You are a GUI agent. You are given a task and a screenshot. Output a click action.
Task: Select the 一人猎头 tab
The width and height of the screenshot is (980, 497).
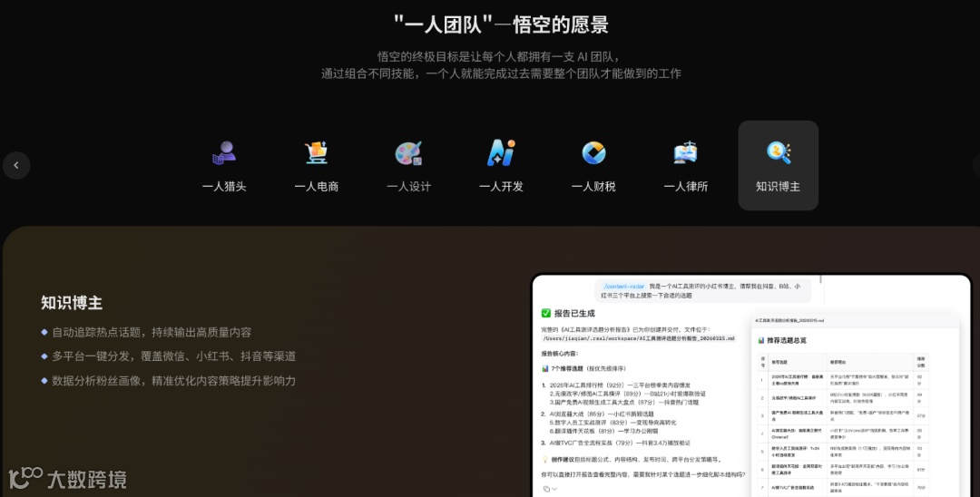coord(224,165)
